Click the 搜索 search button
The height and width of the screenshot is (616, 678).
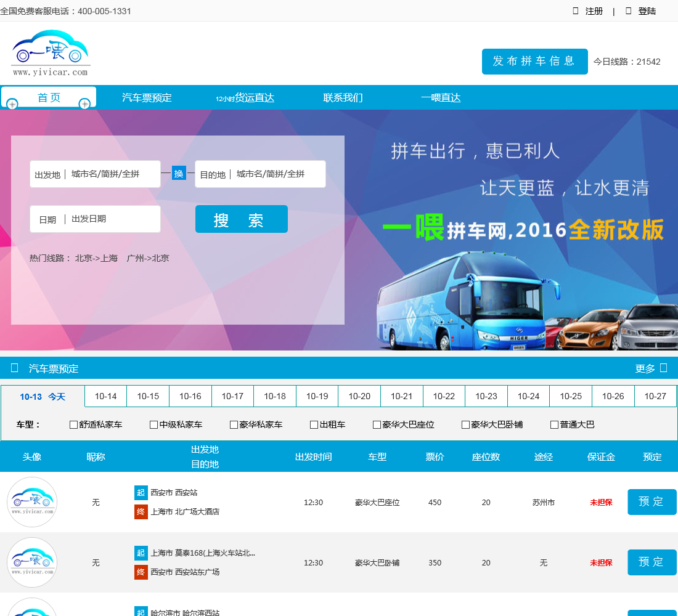tap(241, 219)
